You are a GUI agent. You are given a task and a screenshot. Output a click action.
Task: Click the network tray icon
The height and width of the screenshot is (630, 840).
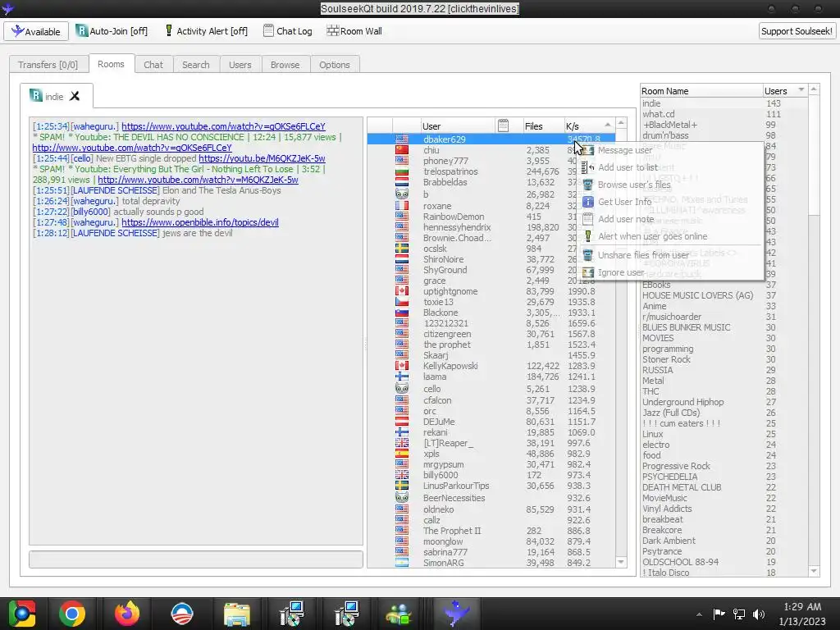(739, 614)
